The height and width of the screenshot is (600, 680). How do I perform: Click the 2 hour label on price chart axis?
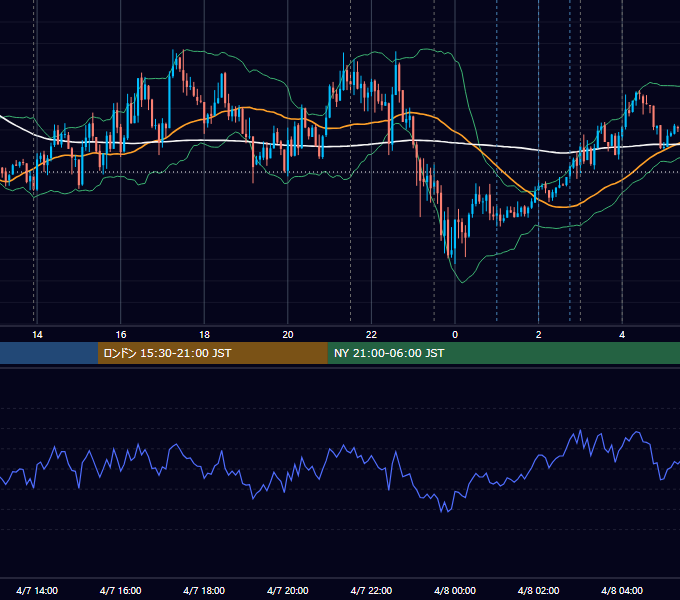coord(539,335)
